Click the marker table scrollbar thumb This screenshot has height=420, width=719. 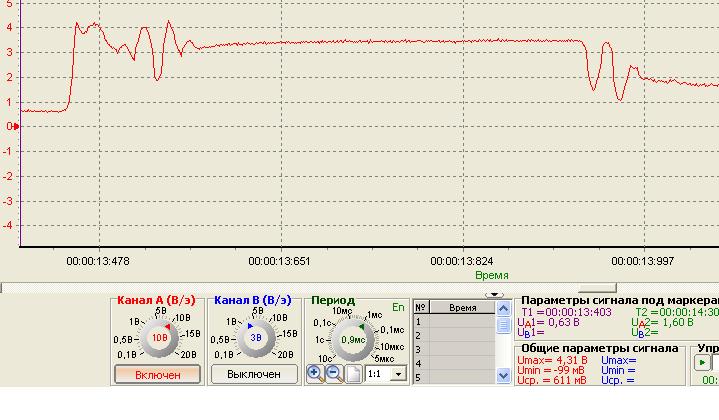503,325
